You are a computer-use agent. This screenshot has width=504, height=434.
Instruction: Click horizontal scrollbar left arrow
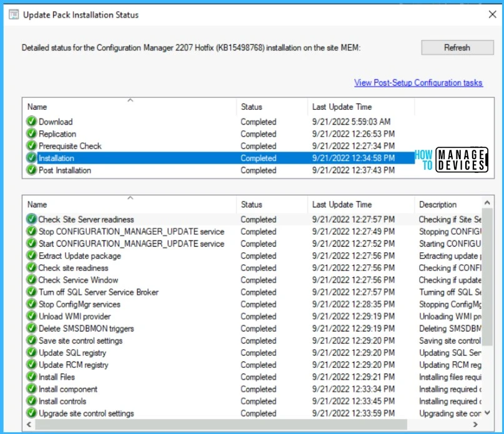29,425
